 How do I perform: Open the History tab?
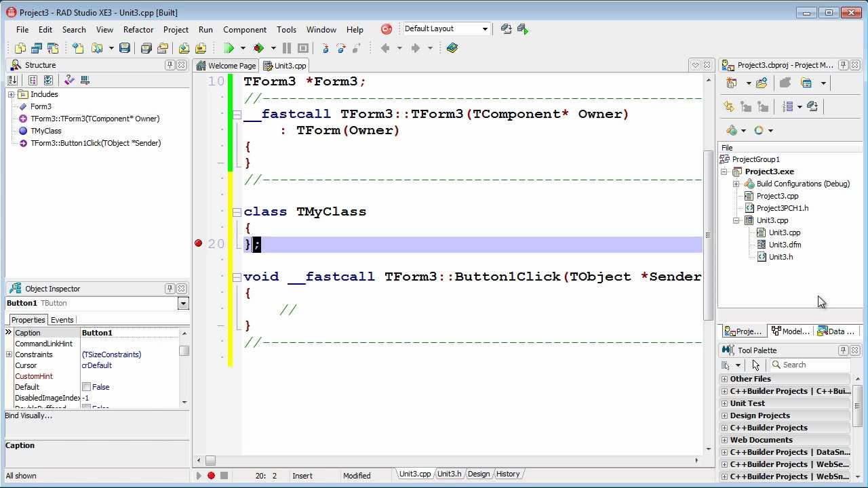(x=508, y=474)
